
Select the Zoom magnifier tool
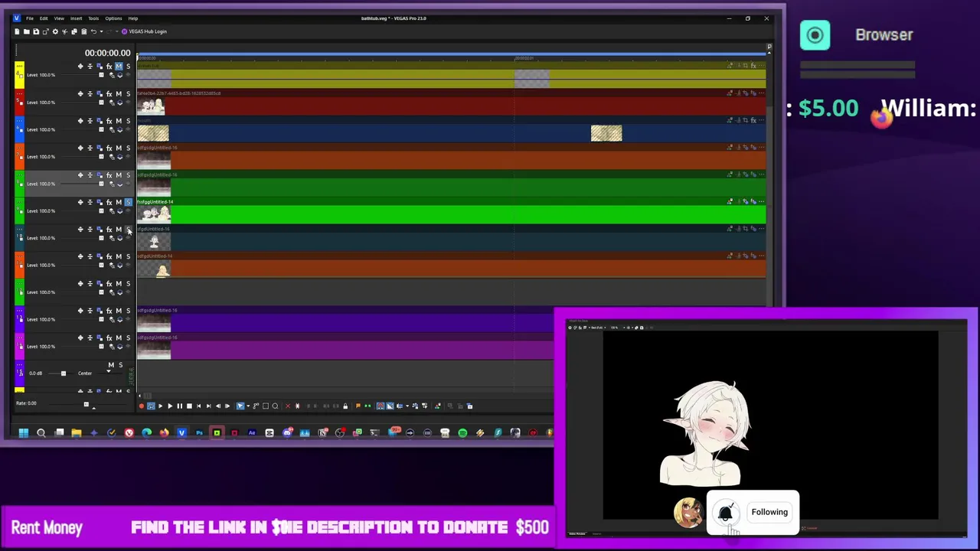click(276, 406)
